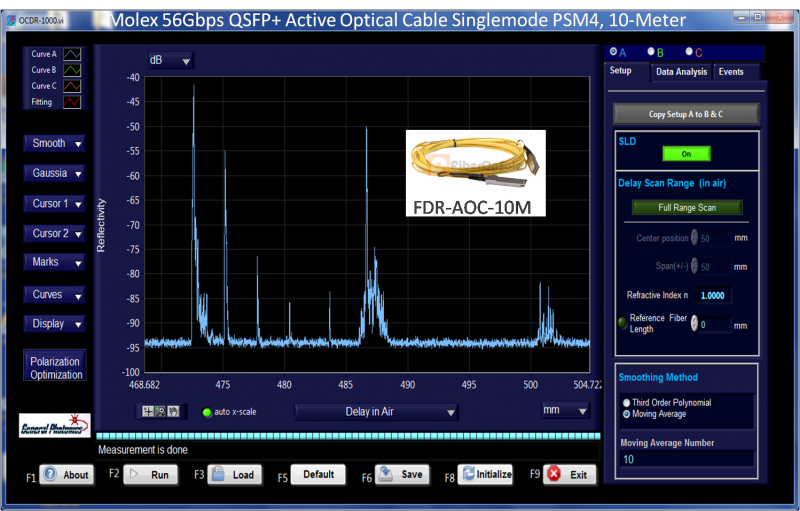Click the Curve A line style icon
This screenshot has width=800, height=511.
[72, 54]
